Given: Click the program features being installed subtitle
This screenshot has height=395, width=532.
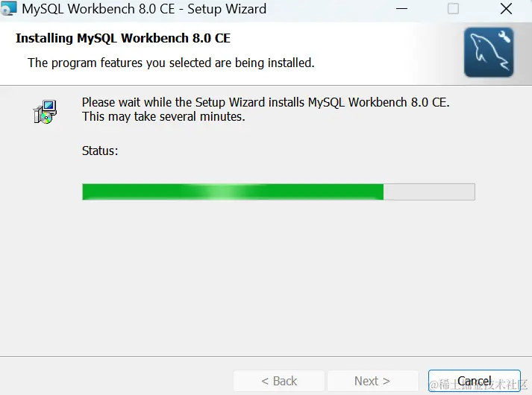Looking at the screenshot, I should 171,63.
